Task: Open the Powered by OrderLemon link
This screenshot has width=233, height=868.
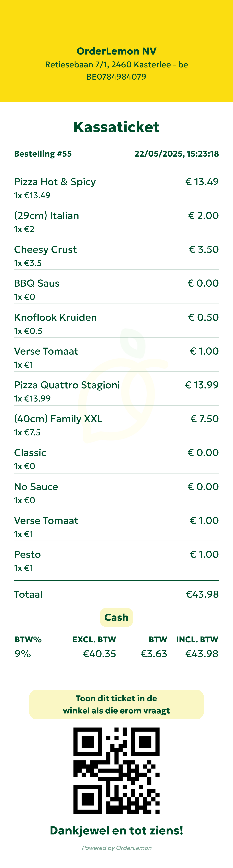Action: point(116,848)
